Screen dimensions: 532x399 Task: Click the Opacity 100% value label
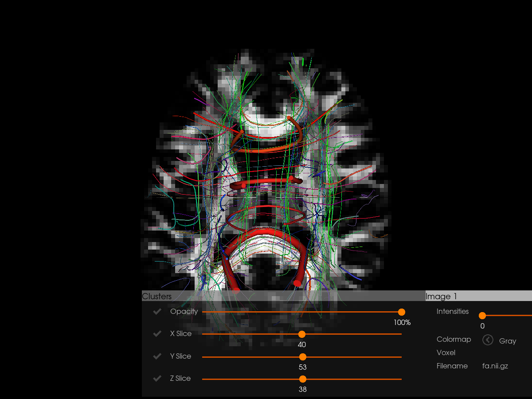(x=402, y=323)
